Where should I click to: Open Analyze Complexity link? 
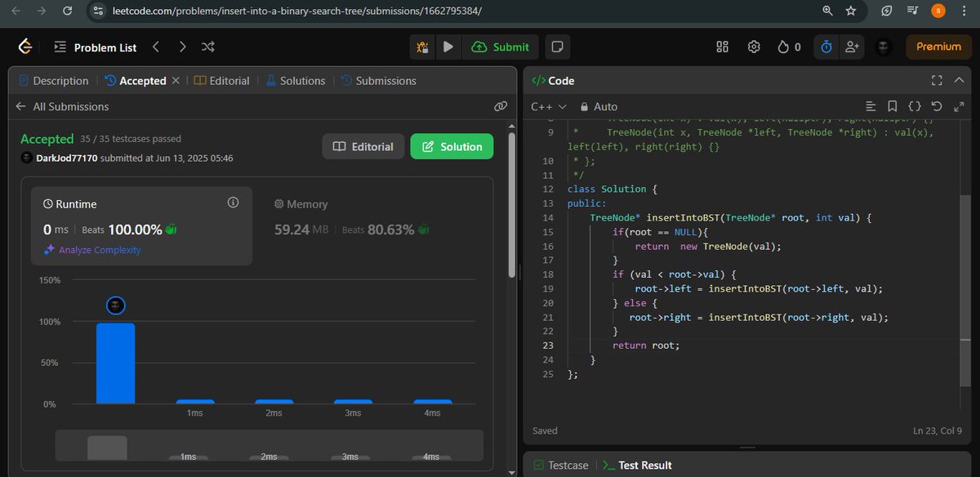click(92, 250)
